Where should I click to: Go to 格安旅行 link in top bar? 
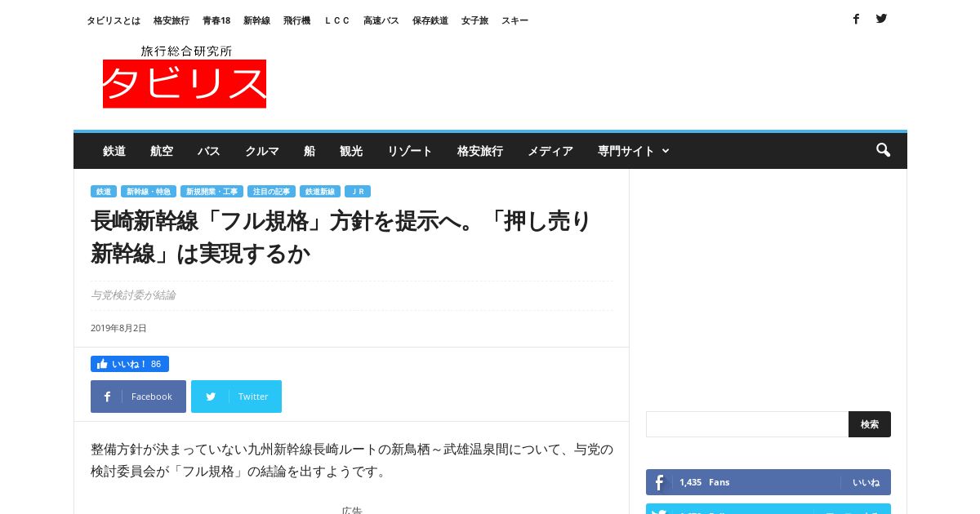171,20
